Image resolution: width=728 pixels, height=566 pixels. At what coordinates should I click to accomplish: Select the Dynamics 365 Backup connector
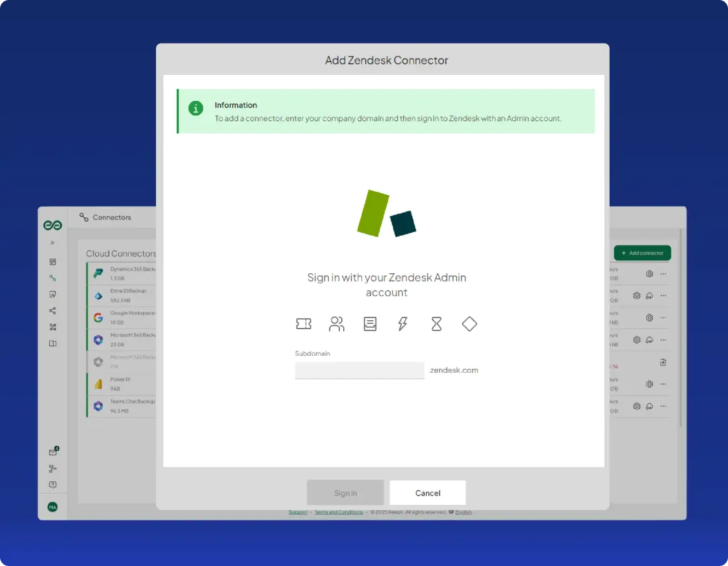pos(122,274)
